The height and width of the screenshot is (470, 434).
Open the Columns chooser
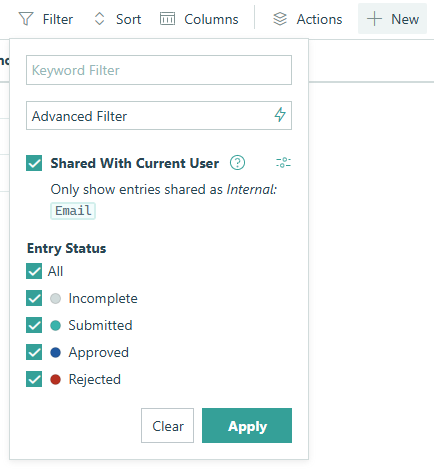coord(199,19)
